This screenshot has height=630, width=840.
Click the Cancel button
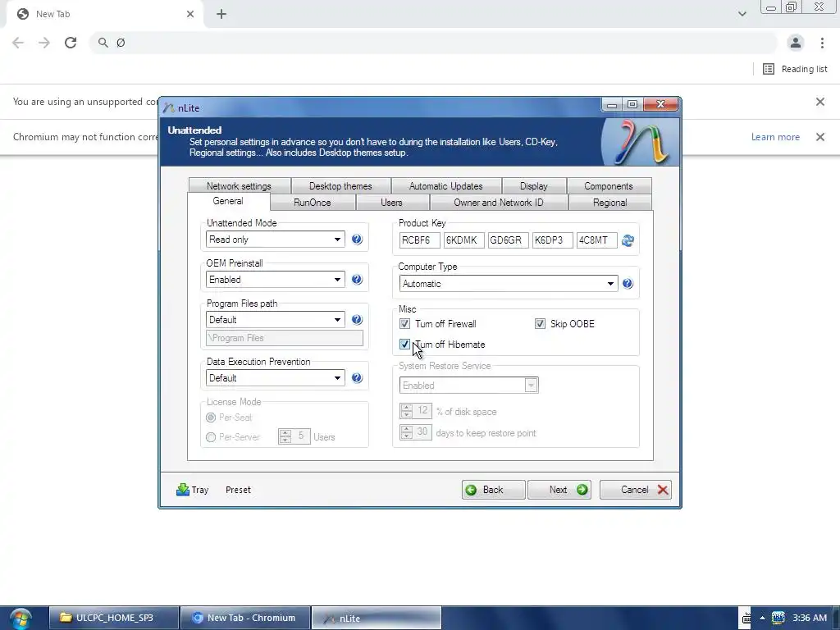point(636,490)
